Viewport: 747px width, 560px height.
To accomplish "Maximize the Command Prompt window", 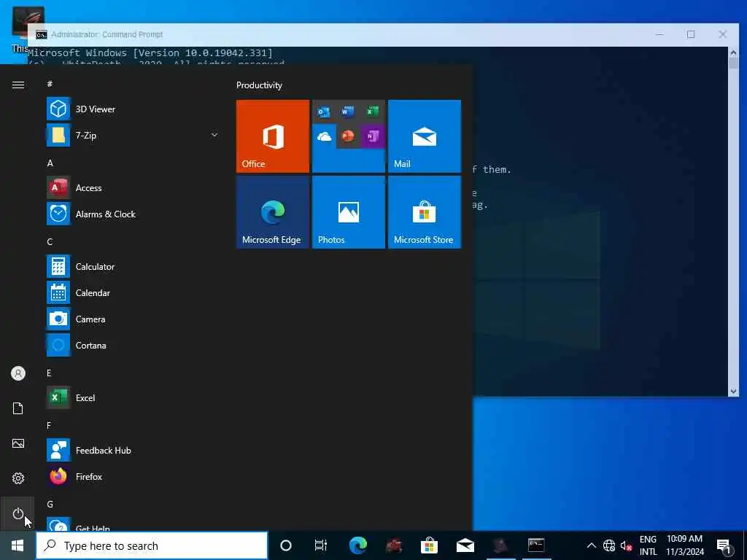I will (691, 34).
